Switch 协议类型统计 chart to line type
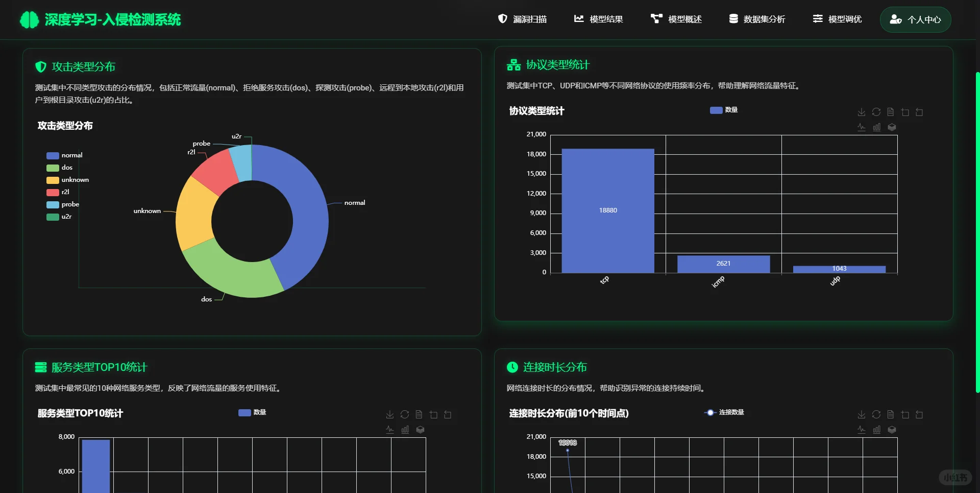This screenshot has width=980, height=493. click(862, 127)
